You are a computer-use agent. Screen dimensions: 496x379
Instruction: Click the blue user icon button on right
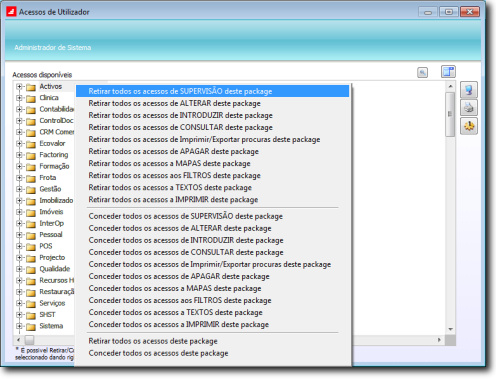[469, 90]
